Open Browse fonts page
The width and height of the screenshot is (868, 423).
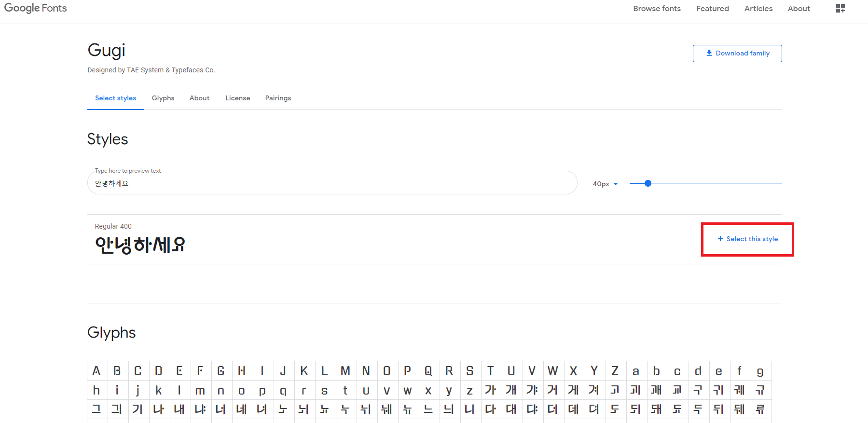click(657, 9)
